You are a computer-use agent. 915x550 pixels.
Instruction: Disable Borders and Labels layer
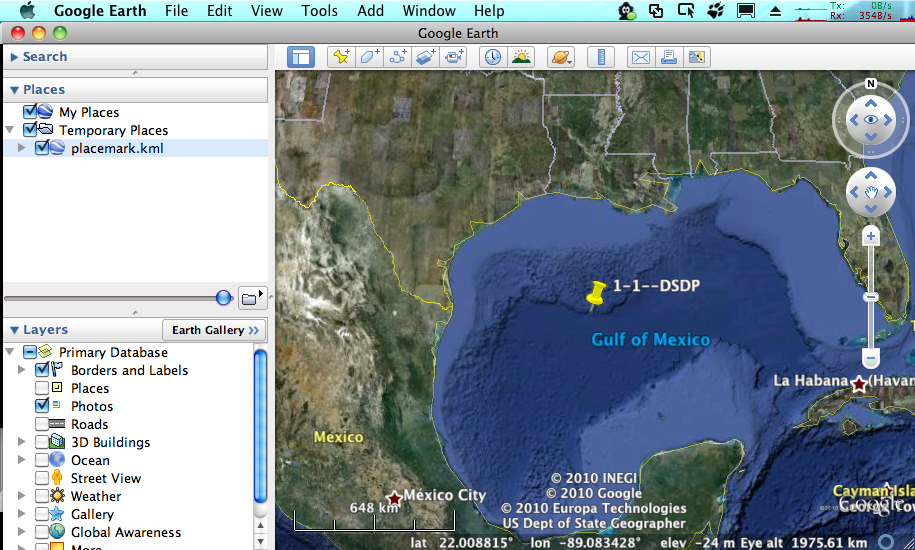42,369
